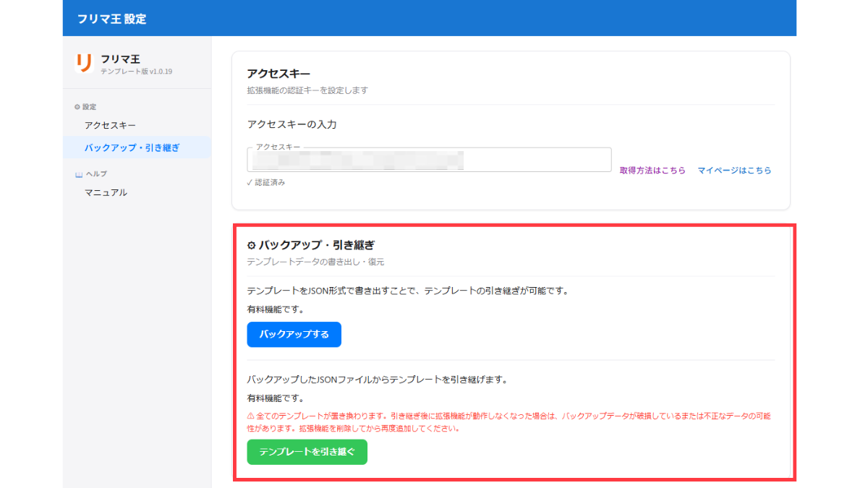Screen dimensions: 868x488
Task: Click the checkmark icon next to 認証済み
Action: (x=248, y=183)
